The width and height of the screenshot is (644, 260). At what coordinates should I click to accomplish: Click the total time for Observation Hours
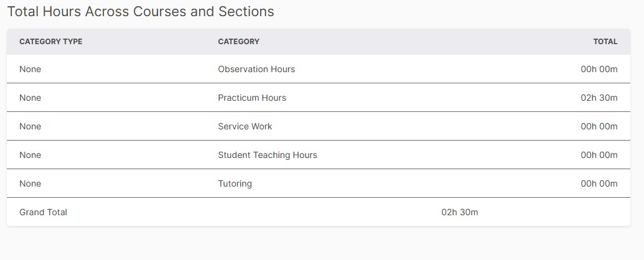coord(599,69)
